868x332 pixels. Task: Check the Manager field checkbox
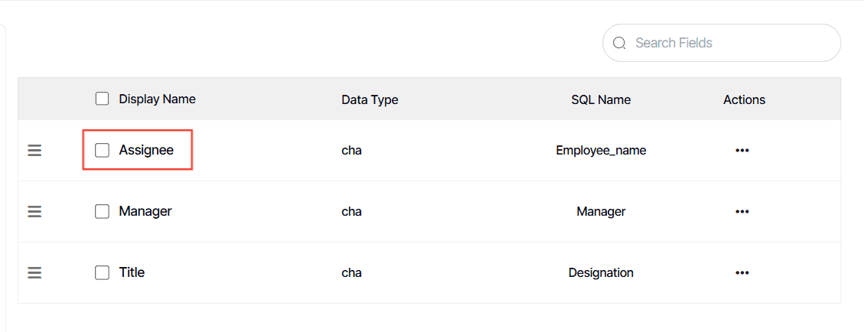coord(102,211)
